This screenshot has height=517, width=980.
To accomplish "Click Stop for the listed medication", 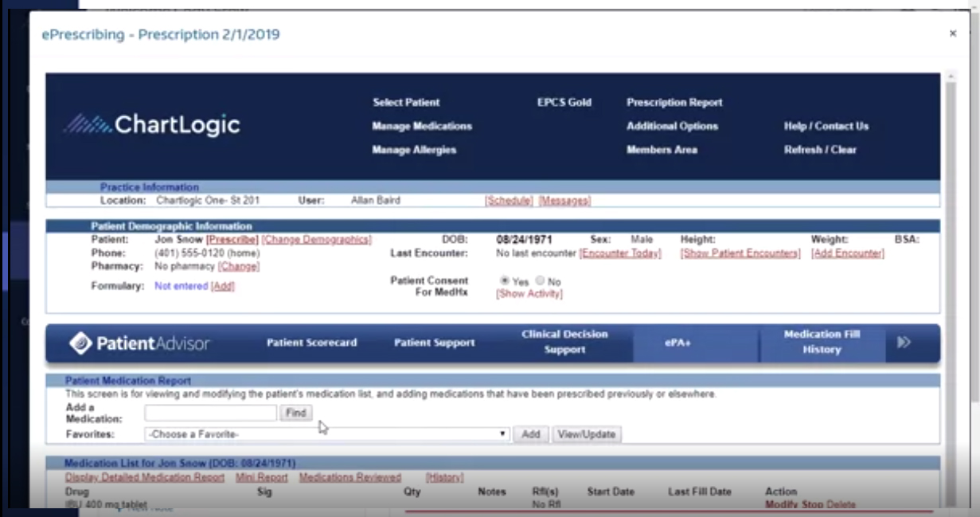I will point(812,504).
